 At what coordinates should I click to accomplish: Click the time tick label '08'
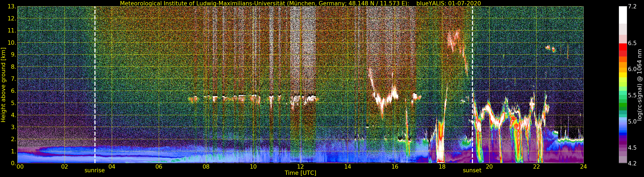click(206, 167)
